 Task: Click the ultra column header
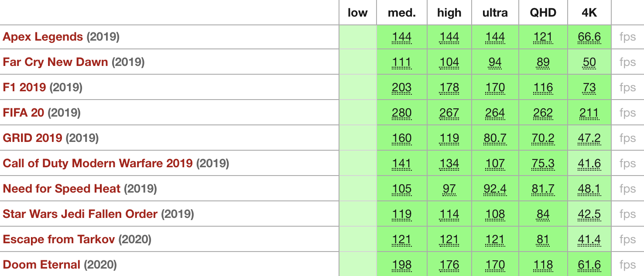pyautogui.click(x=495, y=13)
